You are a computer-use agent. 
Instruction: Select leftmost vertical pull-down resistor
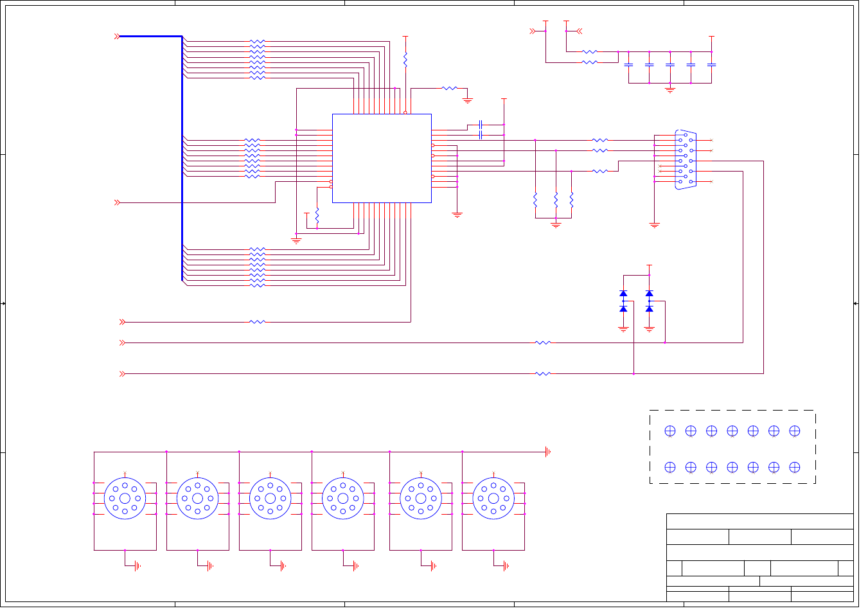coord(535,200)
